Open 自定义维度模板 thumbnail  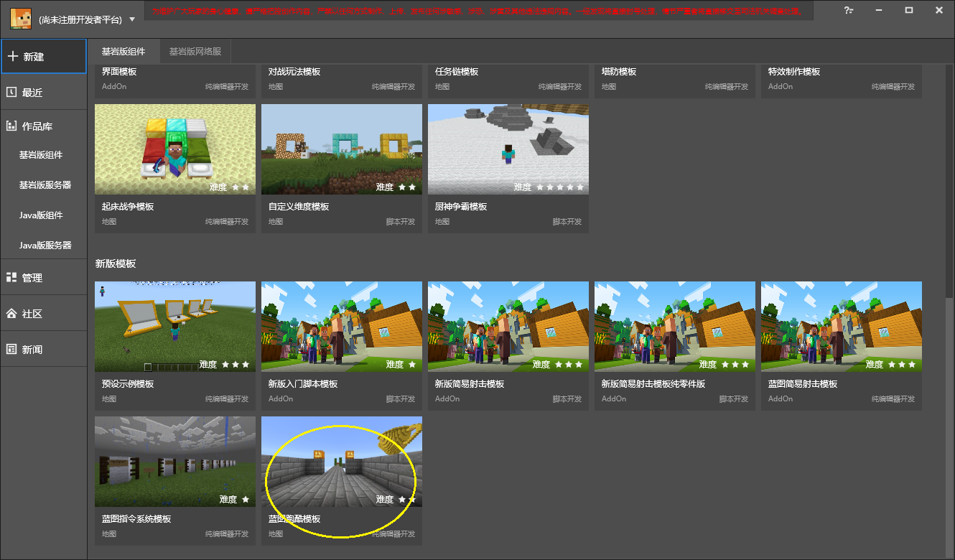[342, 149]
